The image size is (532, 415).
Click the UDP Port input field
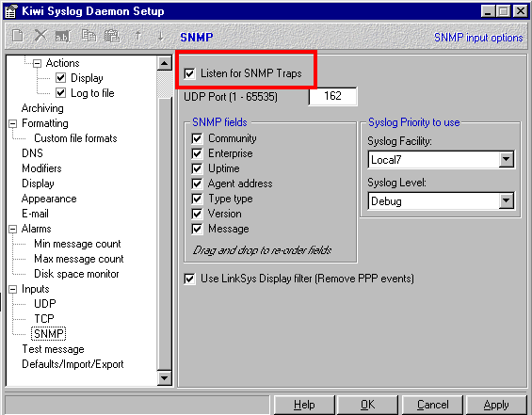point(332,96)
